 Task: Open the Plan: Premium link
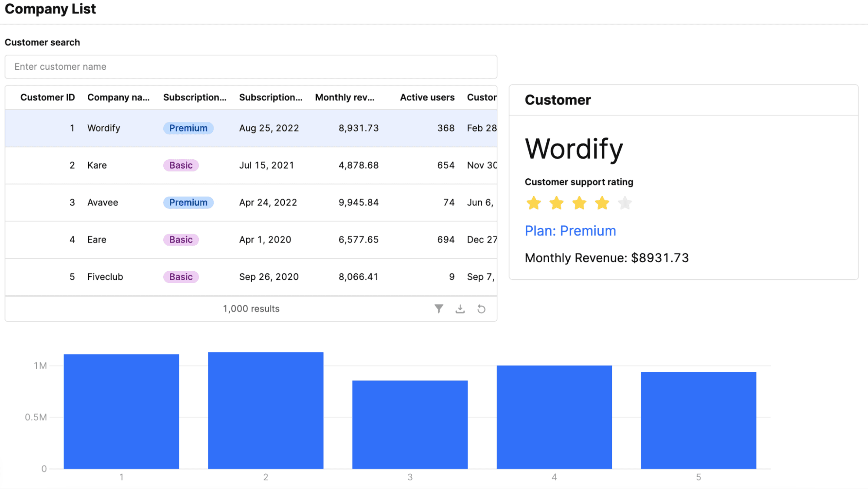coord(570,230)
